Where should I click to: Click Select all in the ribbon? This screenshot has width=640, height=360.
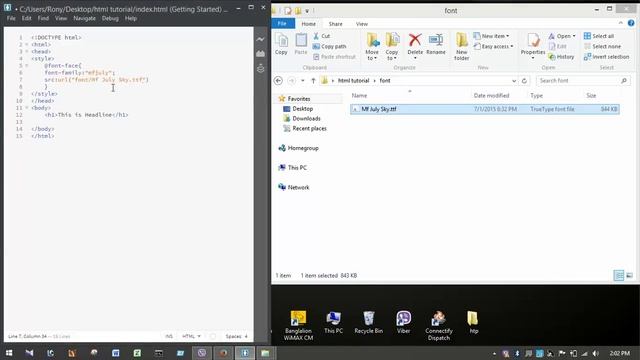[599, 36]
